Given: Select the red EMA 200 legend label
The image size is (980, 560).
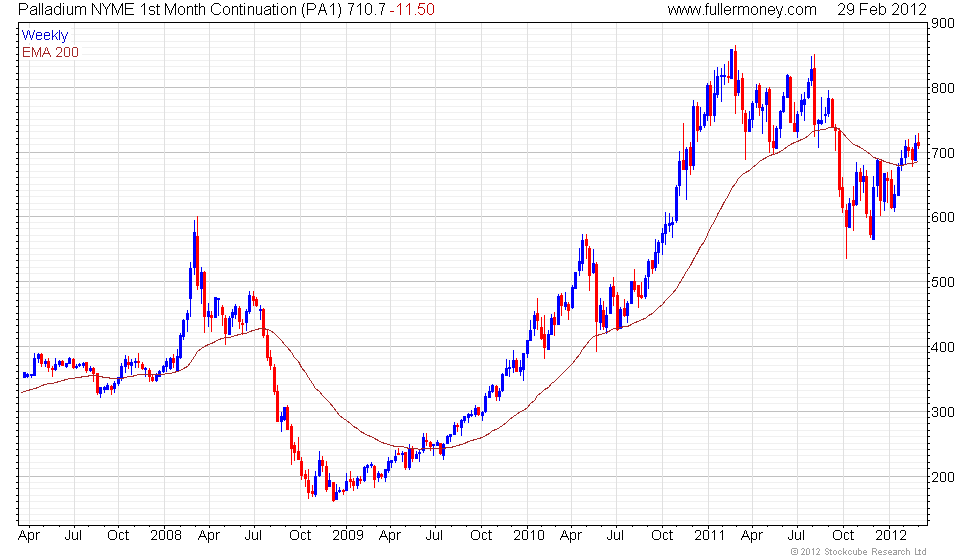Looking at the screenshot, I should pyautogui.click(x=50, y=52).
